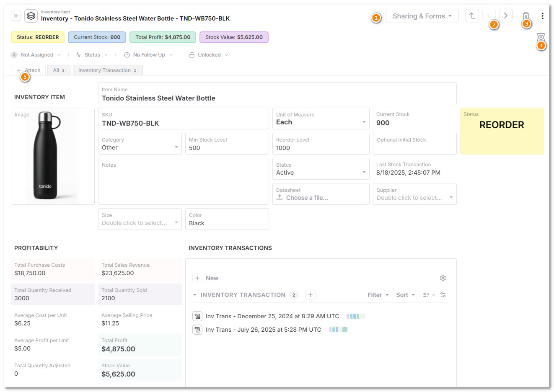Open the Status activity dropdown in toolbar

pos(92,55)
